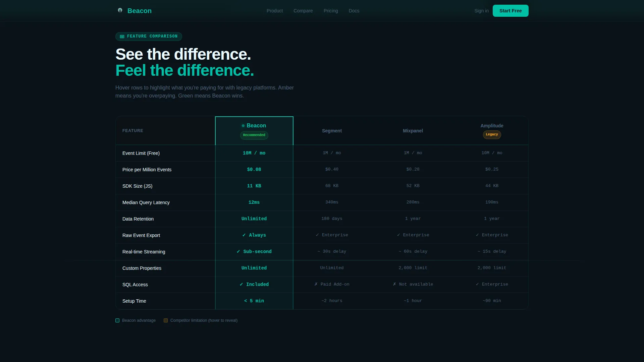Go to the Pricing page
This screenshot has width=644, height=362.
331,11
